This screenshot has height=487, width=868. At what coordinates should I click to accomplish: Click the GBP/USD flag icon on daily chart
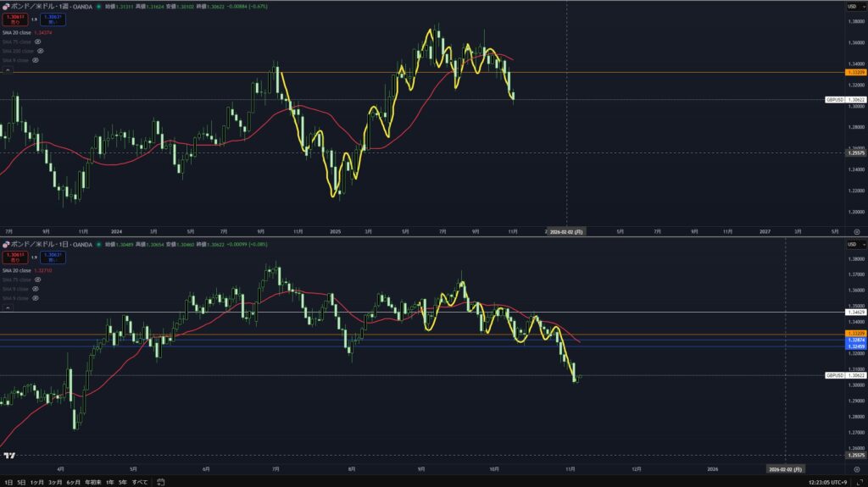(5, 244)
